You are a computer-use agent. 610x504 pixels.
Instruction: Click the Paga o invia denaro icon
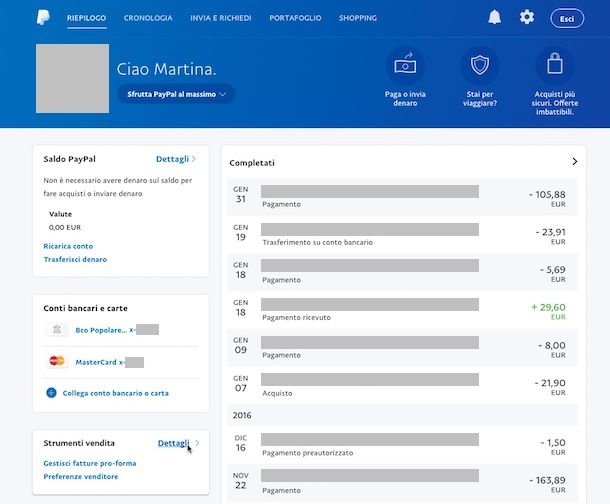[405, 65]
